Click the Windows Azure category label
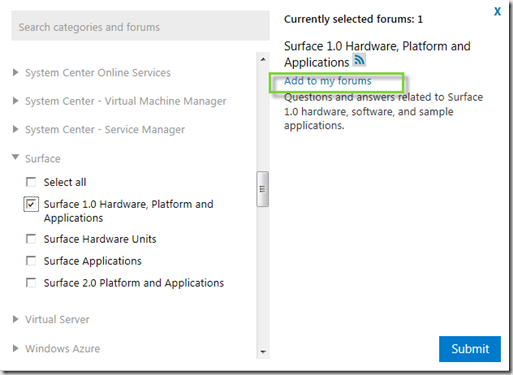The width and height of the screenshot is (513, 375). click(x=62, y=349)
